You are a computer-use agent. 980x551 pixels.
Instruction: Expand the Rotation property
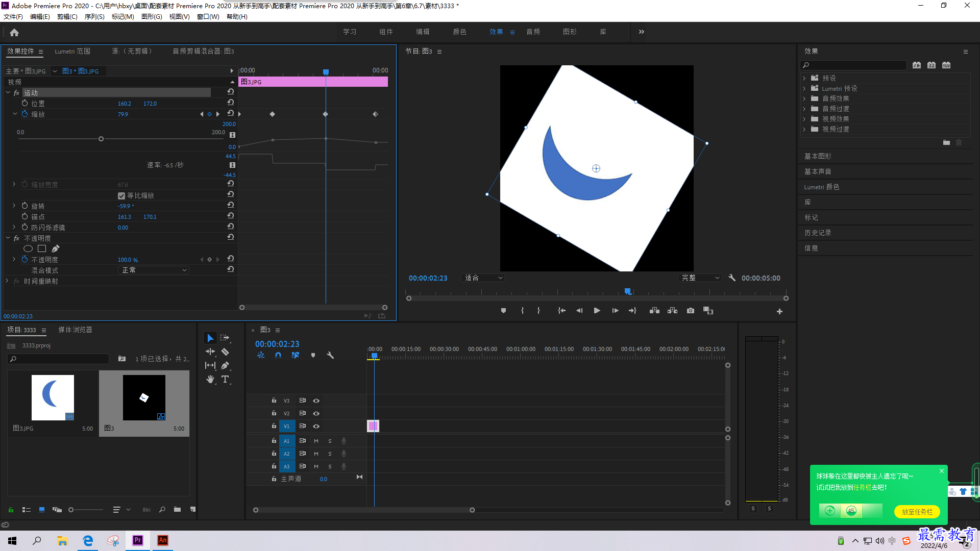(14, 206)
